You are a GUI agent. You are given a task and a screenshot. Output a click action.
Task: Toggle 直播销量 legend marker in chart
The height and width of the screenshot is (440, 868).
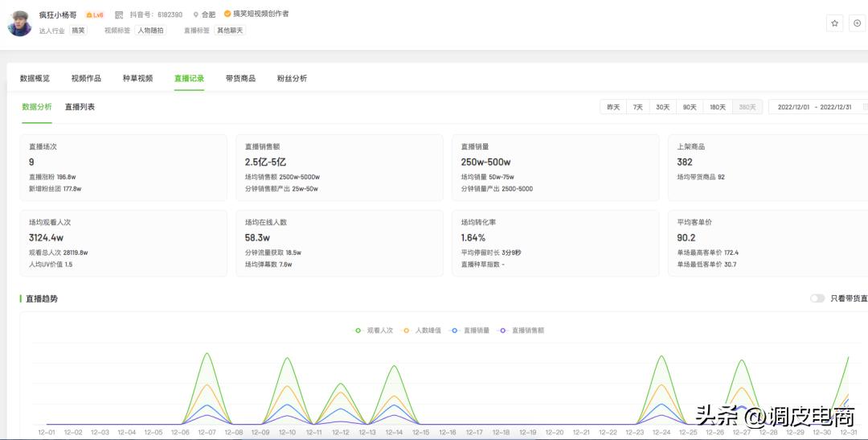[x=454, y=331]
